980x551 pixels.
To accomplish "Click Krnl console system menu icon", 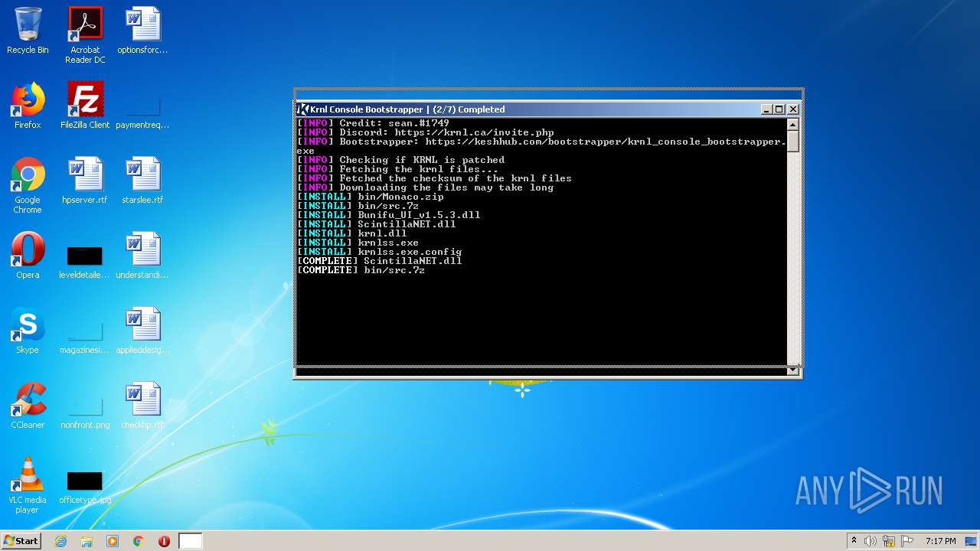I will tap(303, 109).
